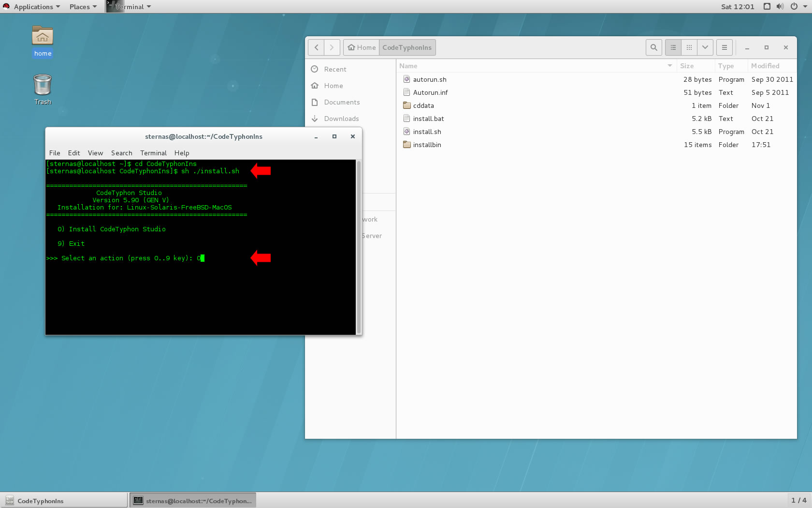
Task: Click the '5.5 kB' size value
Action: pos(701,132)
